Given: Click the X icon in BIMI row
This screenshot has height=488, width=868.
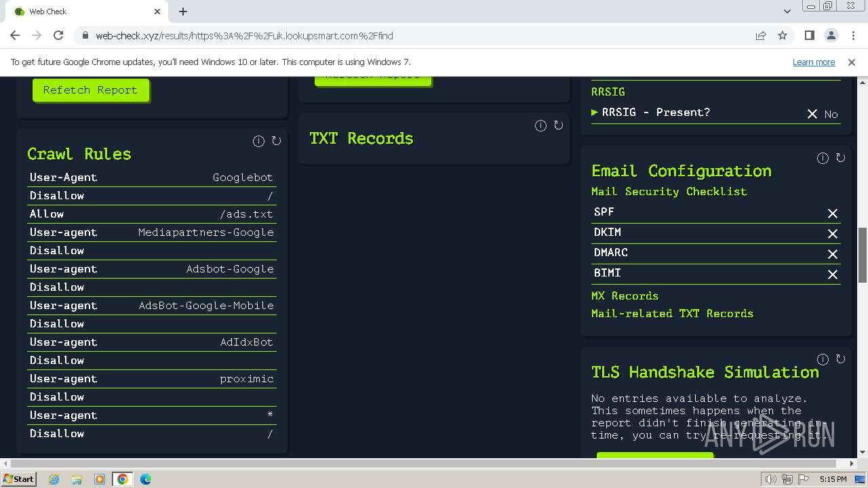Looking at the screenshot, I should [832, 274].
